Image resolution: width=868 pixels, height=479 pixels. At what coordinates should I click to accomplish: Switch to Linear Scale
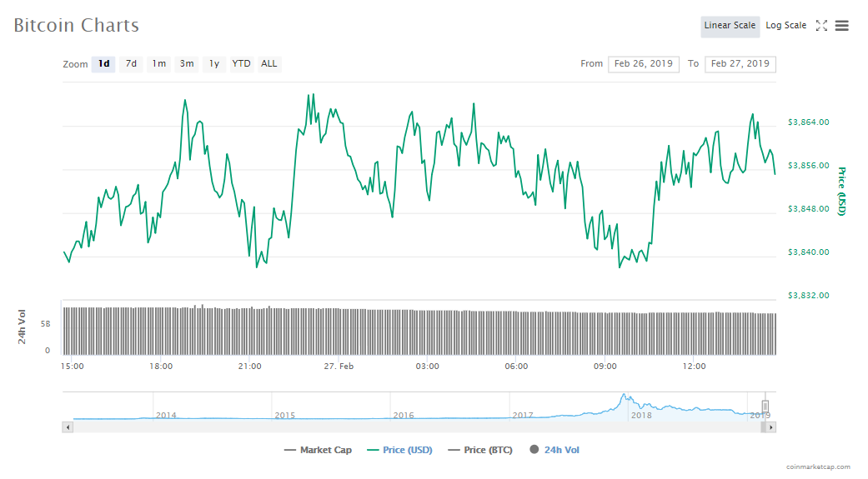coord(730,26)
